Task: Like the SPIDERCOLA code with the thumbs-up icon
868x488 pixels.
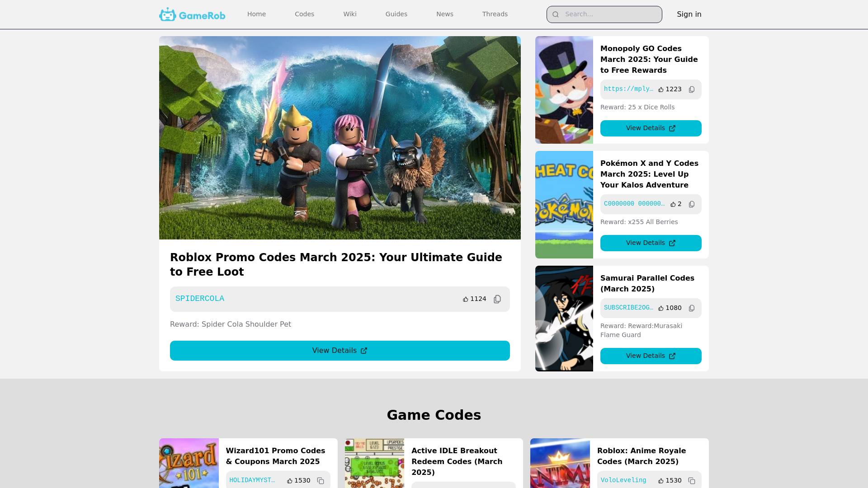Action: (466, 299)
